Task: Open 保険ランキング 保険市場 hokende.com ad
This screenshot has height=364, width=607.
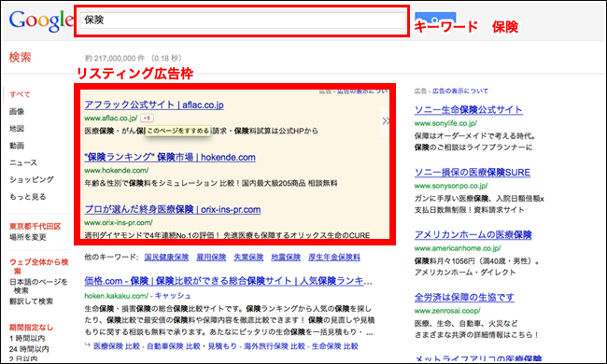Action: pyautogui.click(x=170, y=157)
